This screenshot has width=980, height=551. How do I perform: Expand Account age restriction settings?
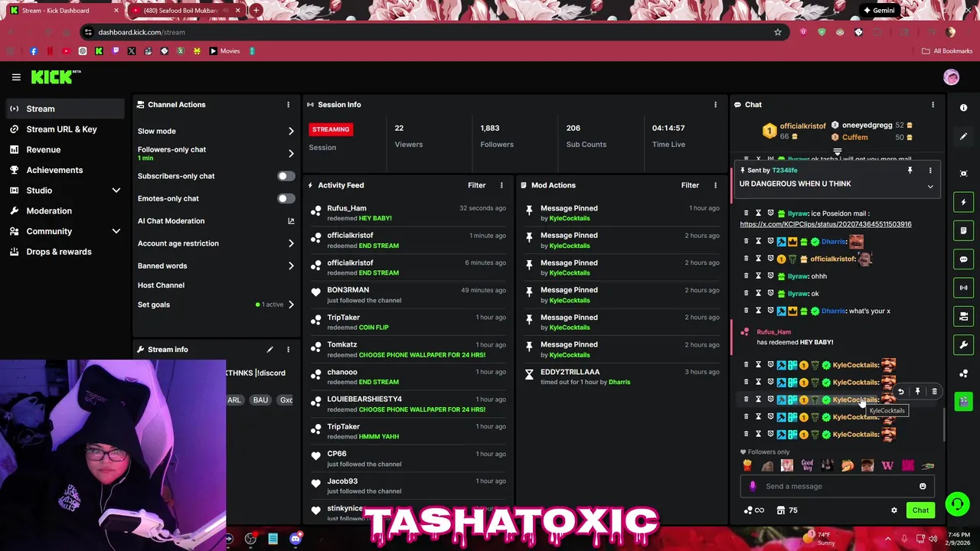(x=291, y=243)
